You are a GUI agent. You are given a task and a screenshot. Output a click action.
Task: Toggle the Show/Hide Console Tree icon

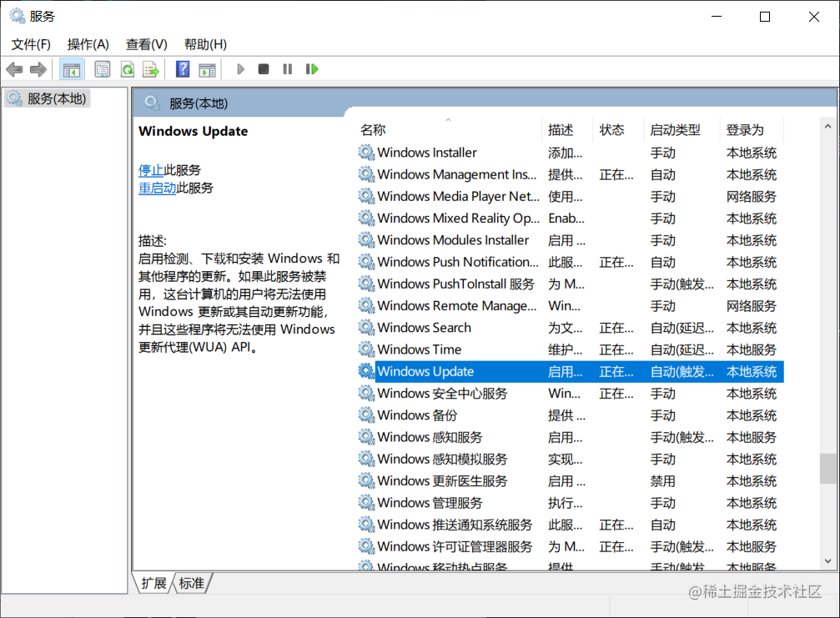[x=72, y=68]
